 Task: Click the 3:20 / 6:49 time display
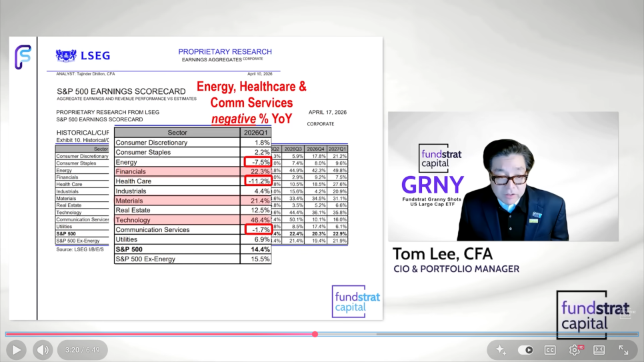pos(83,350)
